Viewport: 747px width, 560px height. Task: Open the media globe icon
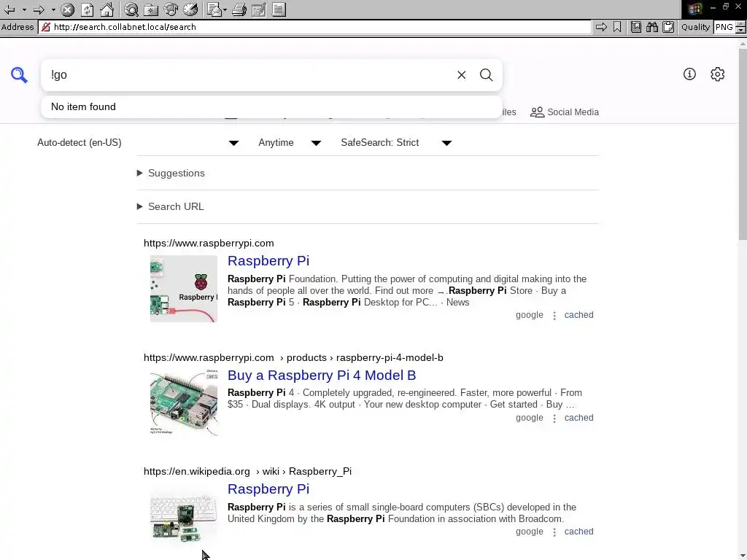171,9
